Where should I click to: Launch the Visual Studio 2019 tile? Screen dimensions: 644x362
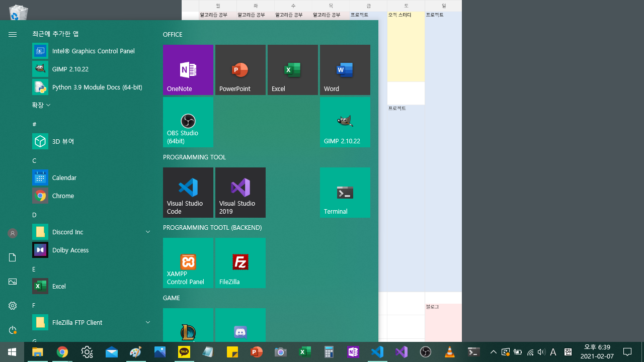point(240,193)
